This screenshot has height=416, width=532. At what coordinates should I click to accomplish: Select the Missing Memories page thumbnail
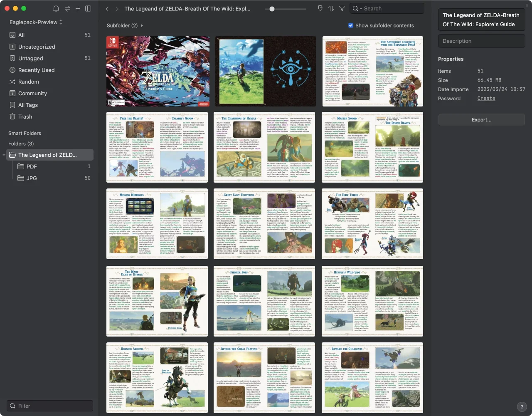[x=157, y=224]
